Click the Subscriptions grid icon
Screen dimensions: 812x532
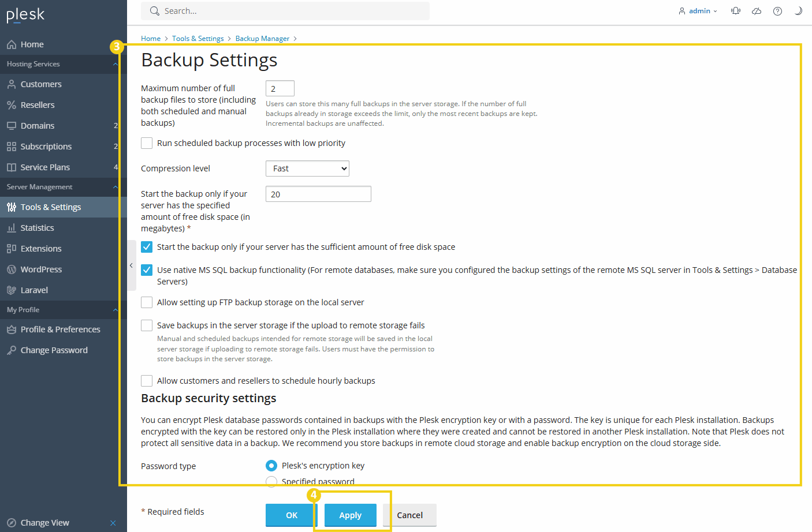click(12, 147)
